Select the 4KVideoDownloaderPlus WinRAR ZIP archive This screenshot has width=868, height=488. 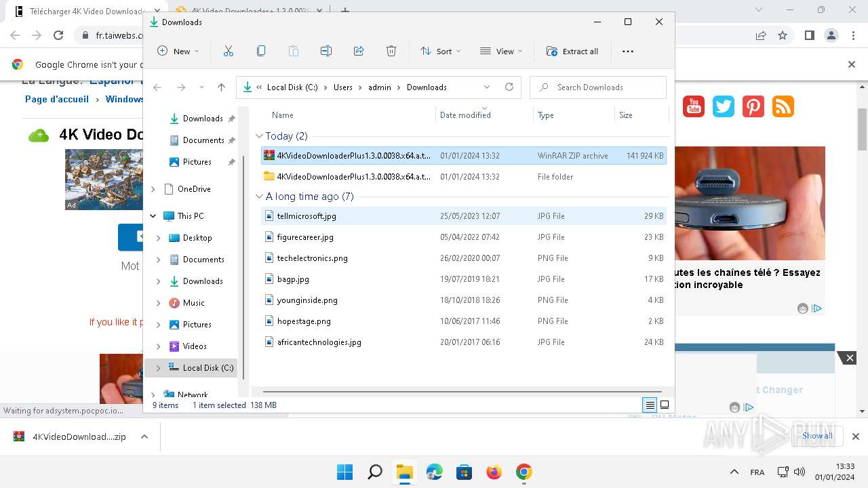(464, 156)
